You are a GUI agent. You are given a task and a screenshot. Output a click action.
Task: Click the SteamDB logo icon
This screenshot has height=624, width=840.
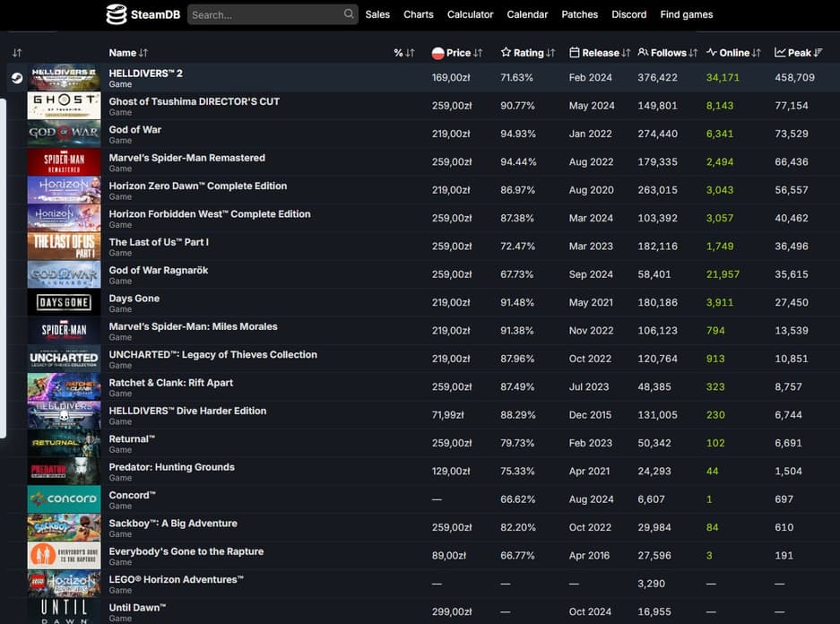pos(116,14)
